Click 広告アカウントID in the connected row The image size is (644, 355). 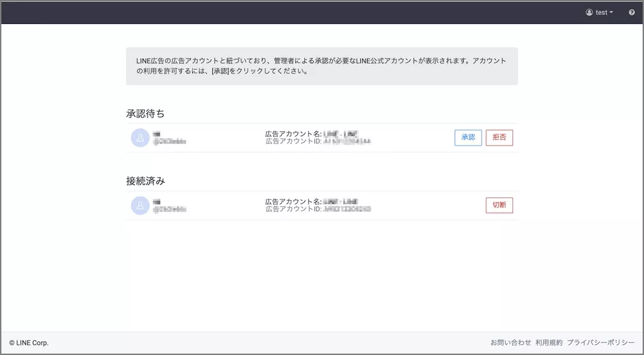[293, 209]
